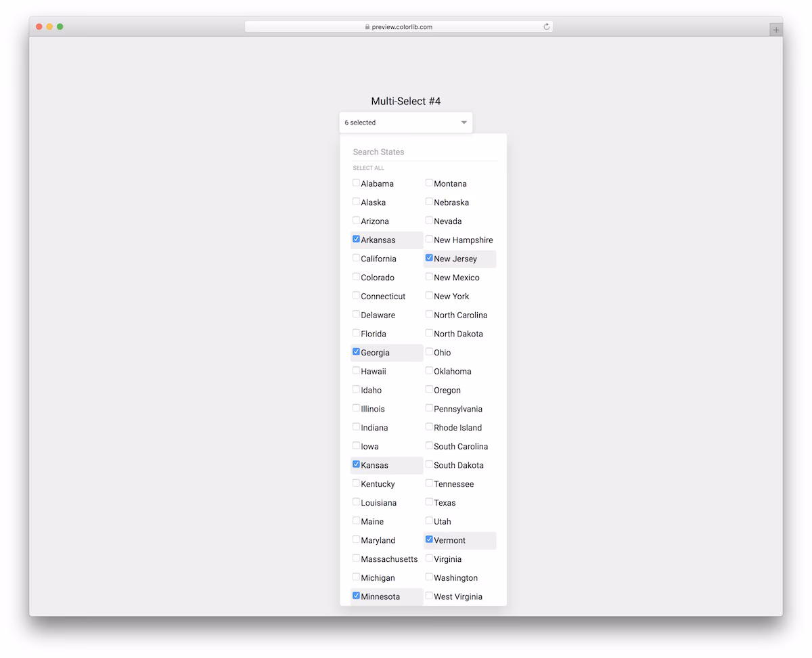The image size is (812, 658).
Task: Check the Alaska checkbox
Action: 356,202
